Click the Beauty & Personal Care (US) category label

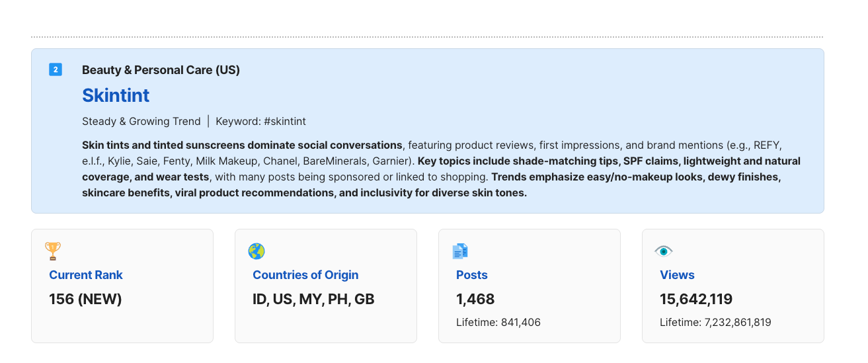click(x=161, y=70)
